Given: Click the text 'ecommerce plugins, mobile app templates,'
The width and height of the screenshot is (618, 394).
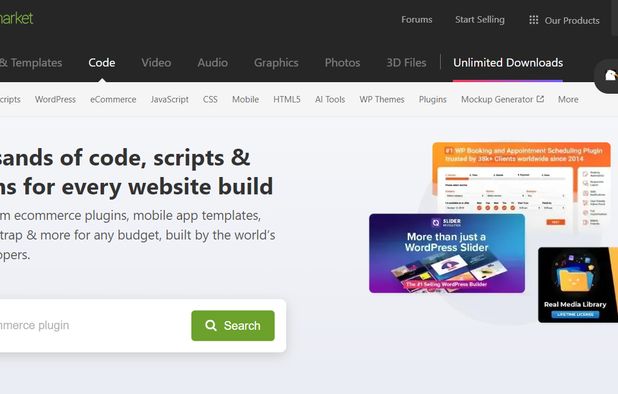Looking at the screenshot, I should 138,216.
